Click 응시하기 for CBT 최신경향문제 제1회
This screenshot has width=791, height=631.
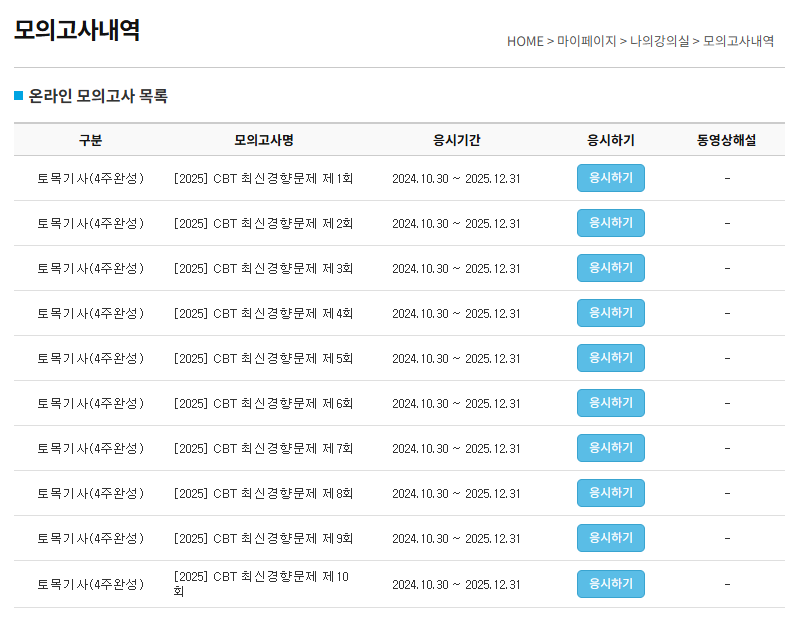point(610,178)
